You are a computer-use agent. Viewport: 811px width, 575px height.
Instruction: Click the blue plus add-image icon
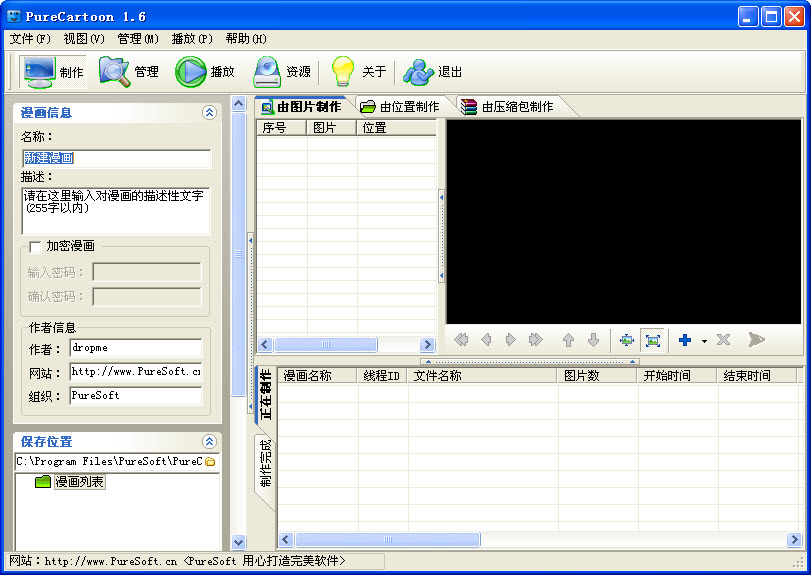(685, 340)
